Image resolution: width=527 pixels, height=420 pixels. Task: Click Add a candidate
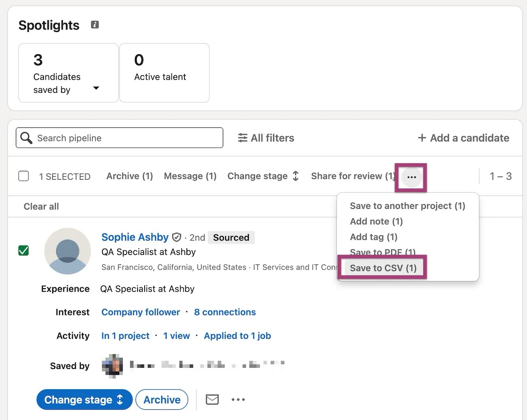[x=463, y=138]
